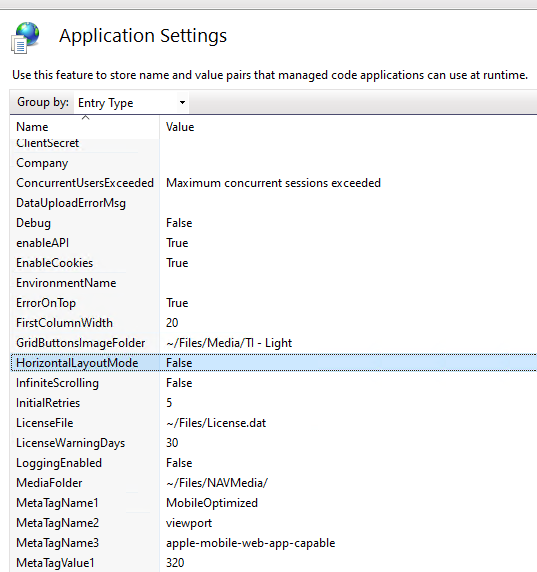Sort by the Value column header
537x572 pixels.
(x=180, y=127)
